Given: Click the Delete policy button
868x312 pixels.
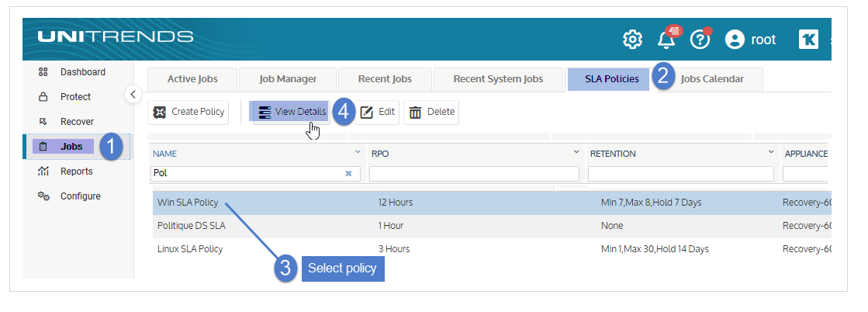Looking at the screenshot, I should coord(431,112).
